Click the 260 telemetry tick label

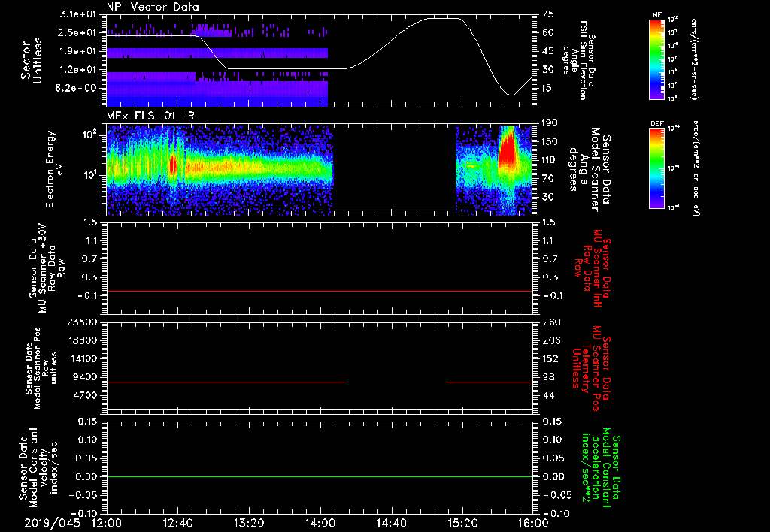[x=550, y=322]
